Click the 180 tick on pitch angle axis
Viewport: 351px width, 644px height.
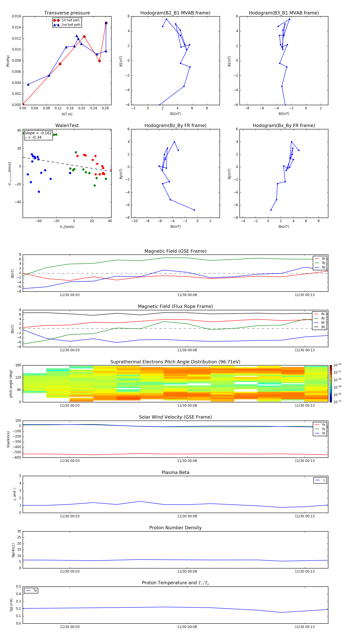pos(18,365)
